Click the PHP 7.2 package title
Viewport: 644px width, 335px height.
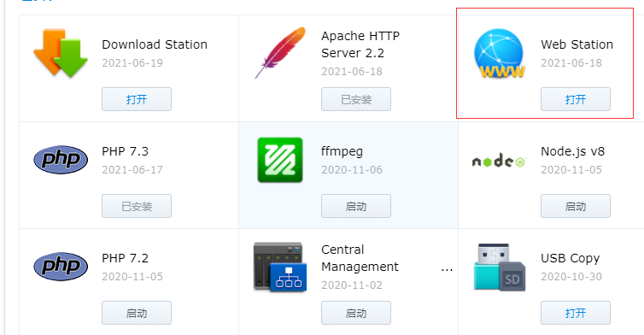tap(126, 258)
